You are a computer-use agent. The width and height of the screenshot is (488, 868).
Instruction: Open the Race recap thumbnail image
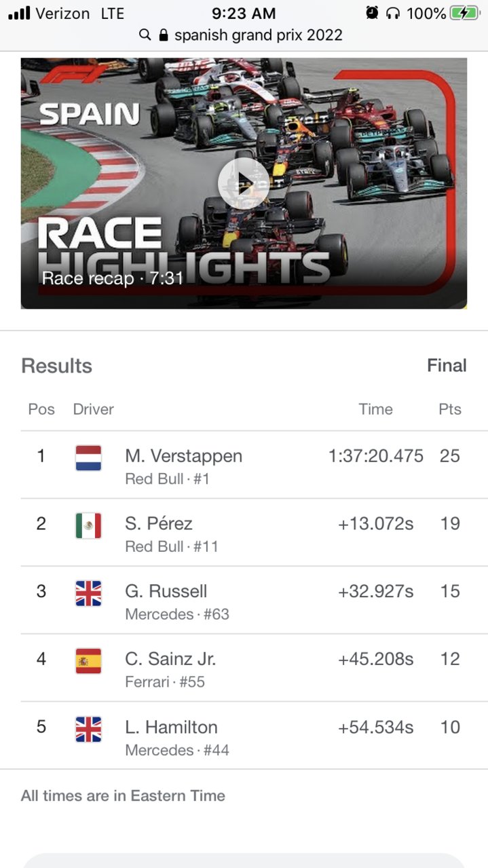click(244, 183)
